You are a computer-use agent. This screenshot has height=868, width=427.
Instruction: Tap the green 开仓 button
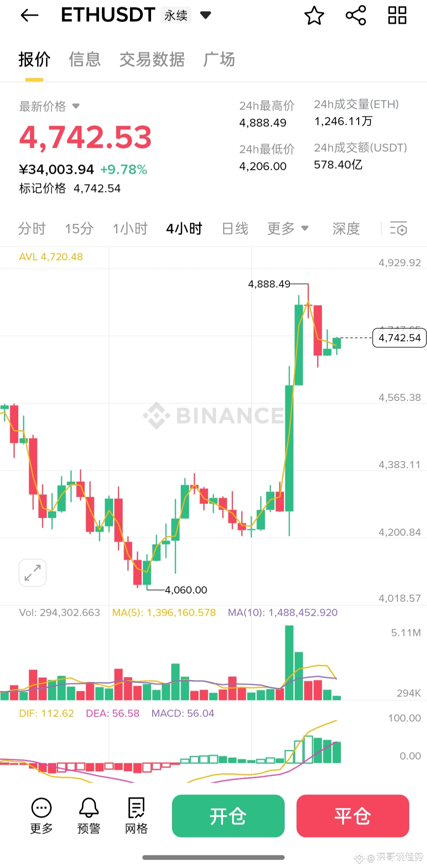[x=228, y=816]
